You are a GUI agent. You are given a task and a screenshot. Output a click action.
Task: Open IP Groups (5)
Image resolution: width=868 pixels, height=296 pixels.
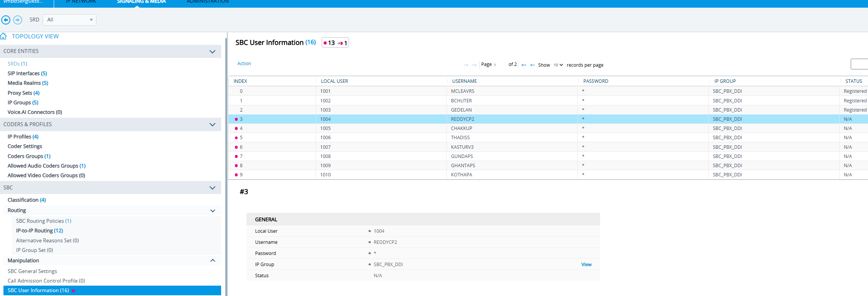(x=23, y=102)
